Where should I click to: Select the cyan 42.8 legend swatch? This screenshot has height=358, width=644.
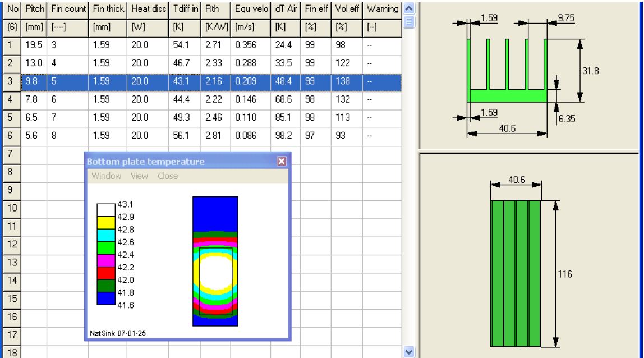pyautogui.click(x=106, y=236)
